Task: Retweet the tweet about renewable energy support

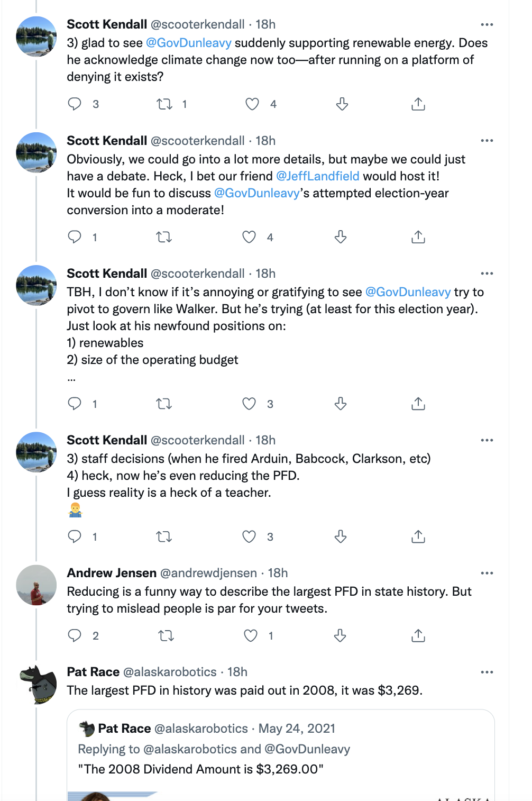Action: (164, 104)
